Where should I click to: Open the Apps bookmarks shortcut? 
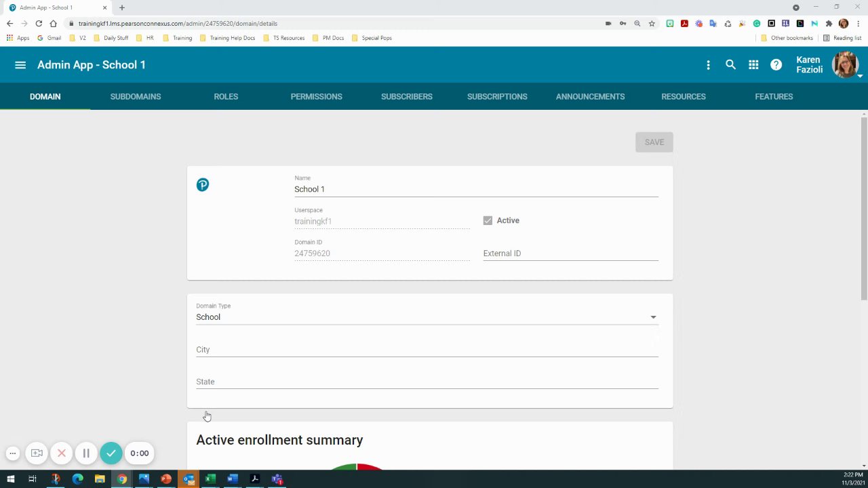[x=18, y=38]
